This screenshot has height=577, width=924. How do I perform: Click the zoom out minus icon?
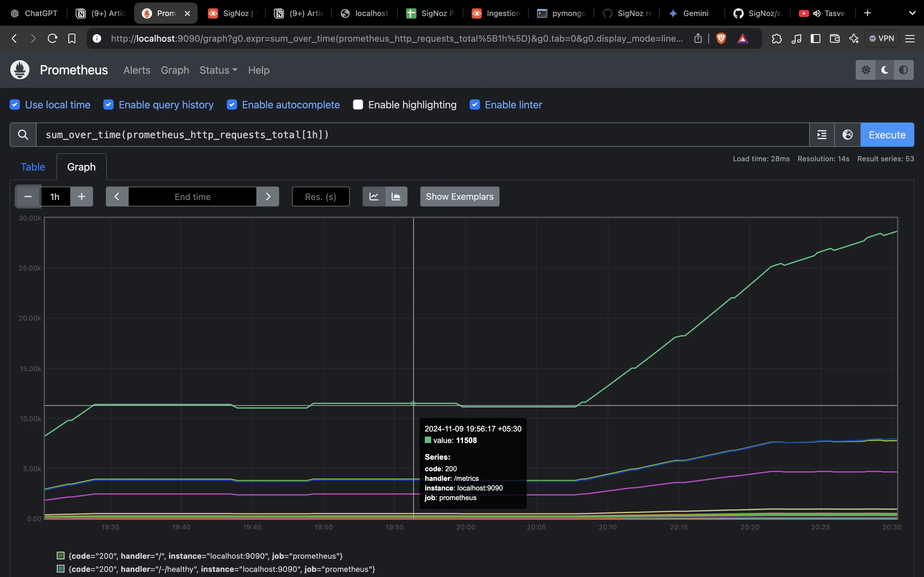click(27, 196)
